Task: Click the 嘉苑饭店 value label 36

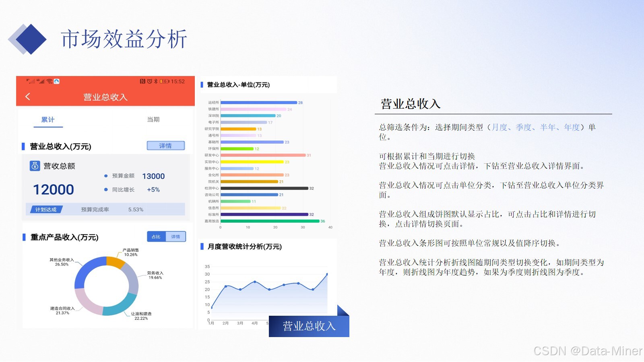Action: pos(323,221)
